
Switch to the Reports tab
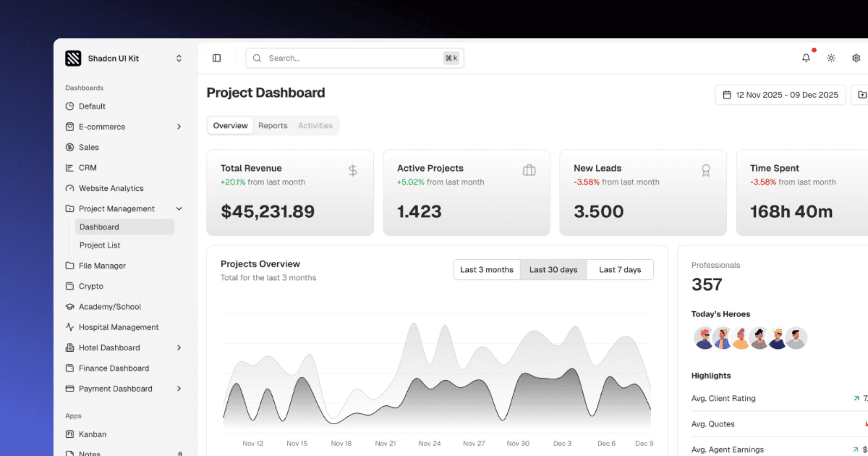point(273,125)
